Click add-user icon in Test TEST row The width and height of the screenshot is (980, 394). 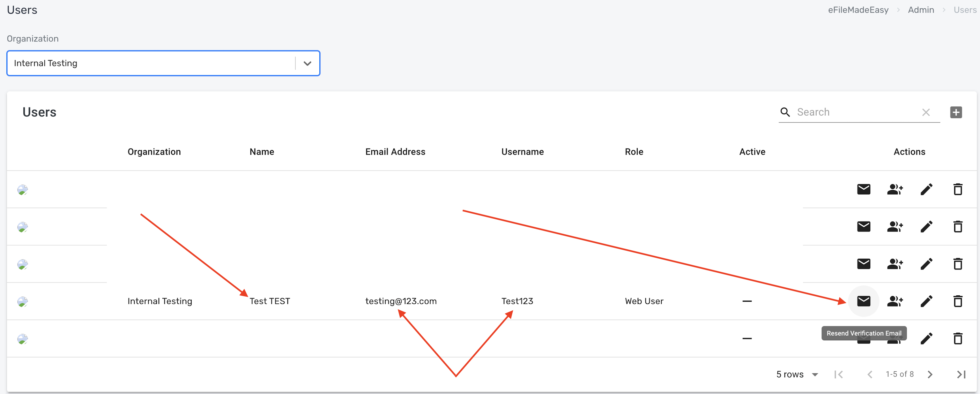tap(895, 301)
